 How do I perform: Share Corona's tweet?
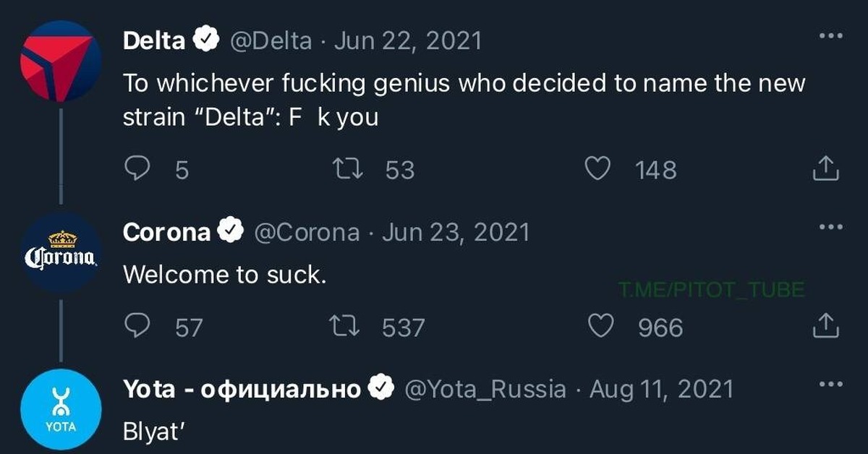coord(826,327)
